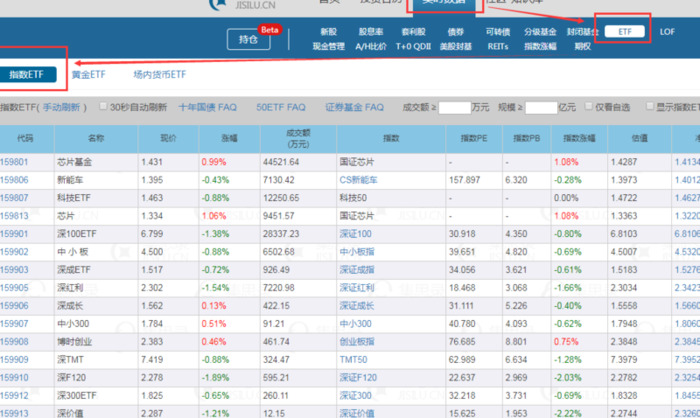Image resolution: width=700 pixels, height=418 pixels.
Task: Open 股息率 in the navigation bar
Action: pyautogui.click(x=371, y=32)
